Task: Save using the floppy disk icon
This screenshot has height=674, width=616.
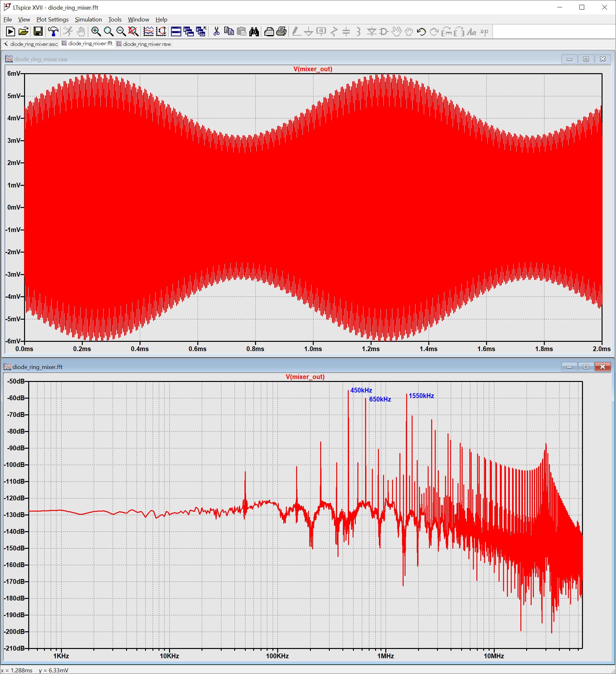Action: coord(38,32)
